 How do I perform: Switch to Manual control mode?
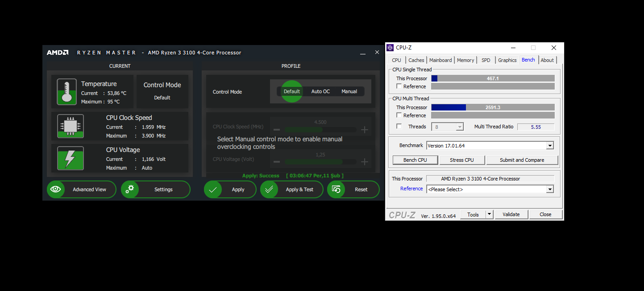point(349,91)
